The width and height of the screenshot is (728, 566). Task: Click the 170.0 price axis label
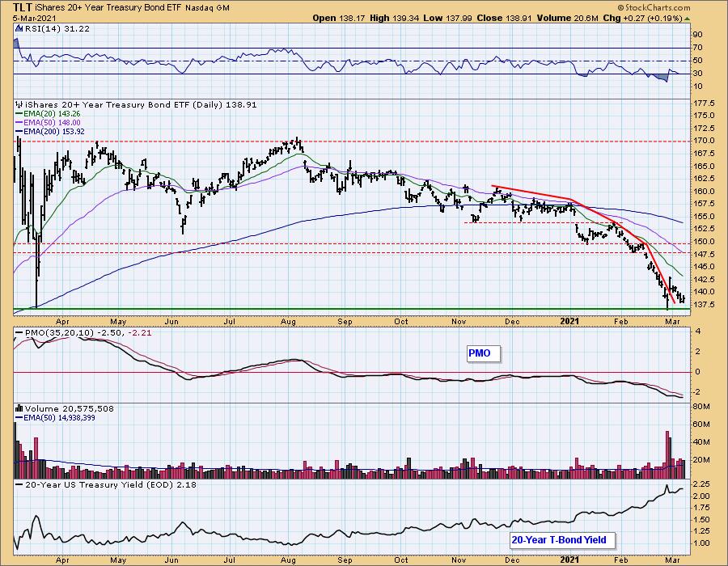(704, 141)
